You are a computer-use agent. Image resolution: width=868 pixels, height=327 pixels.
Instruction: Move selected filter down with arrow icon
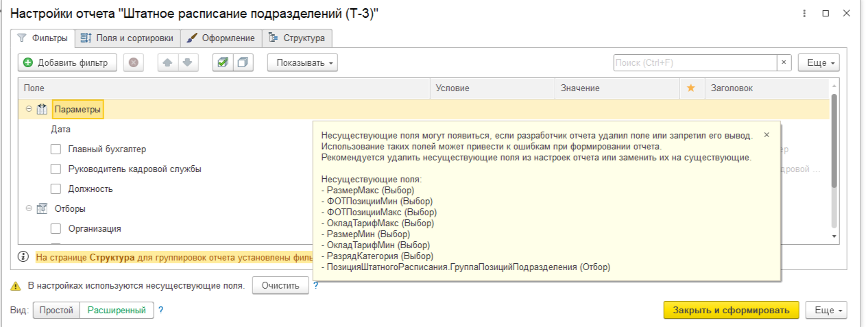188,62
